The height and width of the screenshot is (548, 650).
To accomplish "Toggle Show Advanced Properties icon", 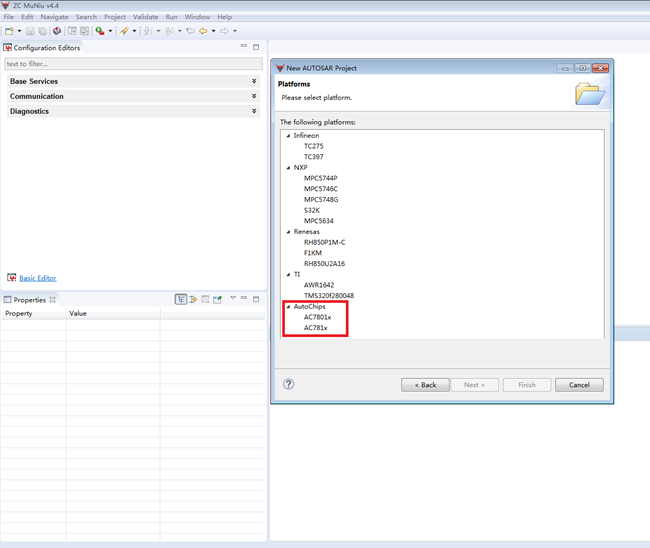I will point(193,299).
